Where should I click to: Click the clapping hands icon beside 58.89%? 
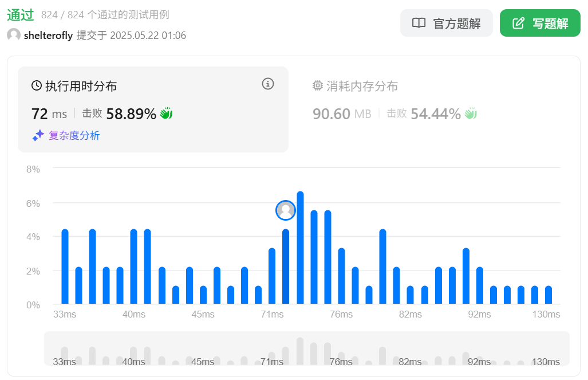coord(166,113)
